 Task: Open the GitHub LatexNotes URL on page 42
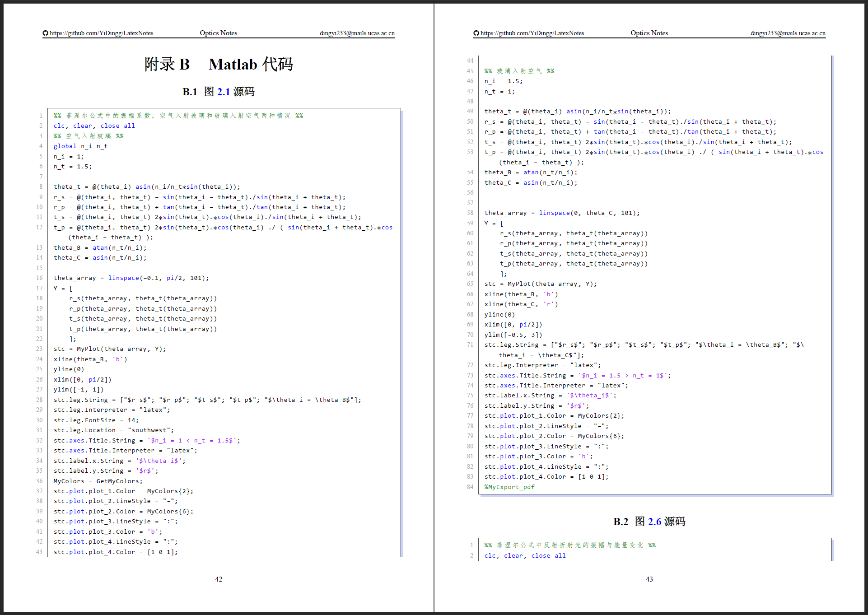101,33
